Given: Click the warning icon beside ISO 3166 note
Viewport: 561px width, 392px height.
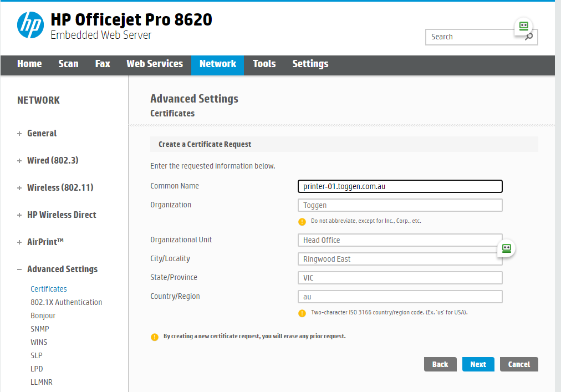Looking at the screenshot, I should pos(302,313).
